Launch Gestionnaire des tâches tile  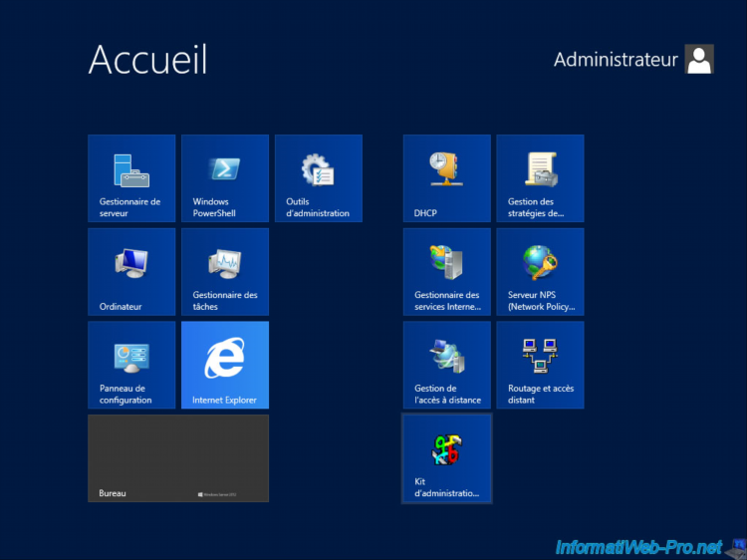pos(225,272)
